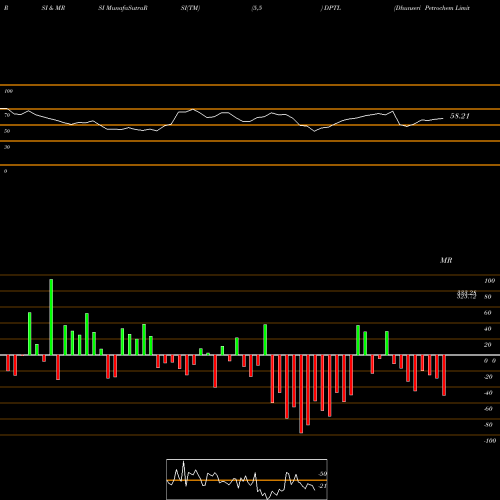Click the MR axis label -20
This screenshot has width=500, height=500.
(488, 377)
